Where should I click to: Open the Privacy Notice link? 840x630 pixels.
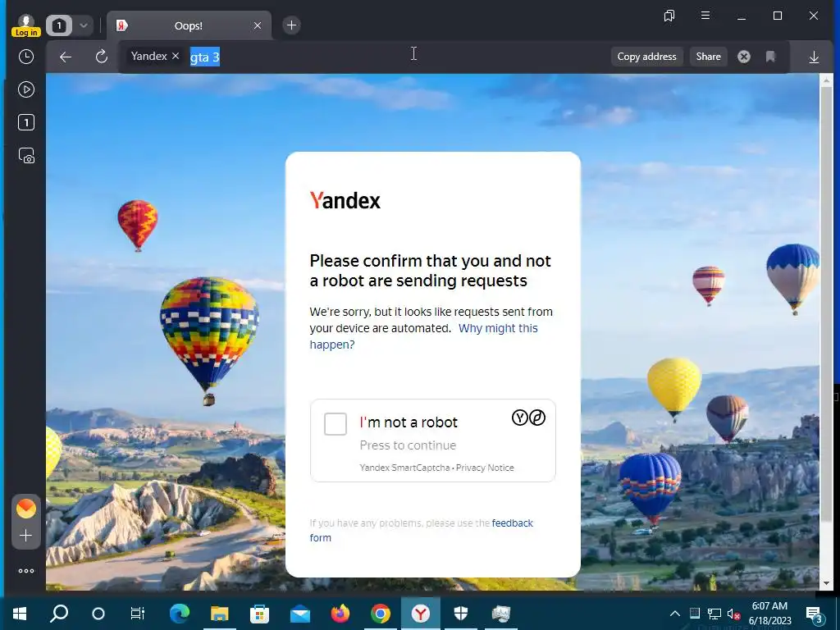(485, 468)
